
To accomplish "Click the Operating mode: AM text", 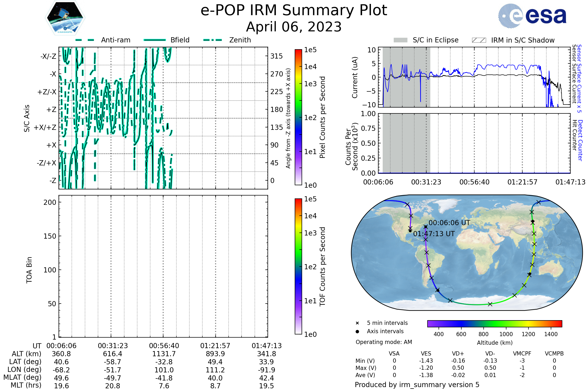I will [384, 342].
